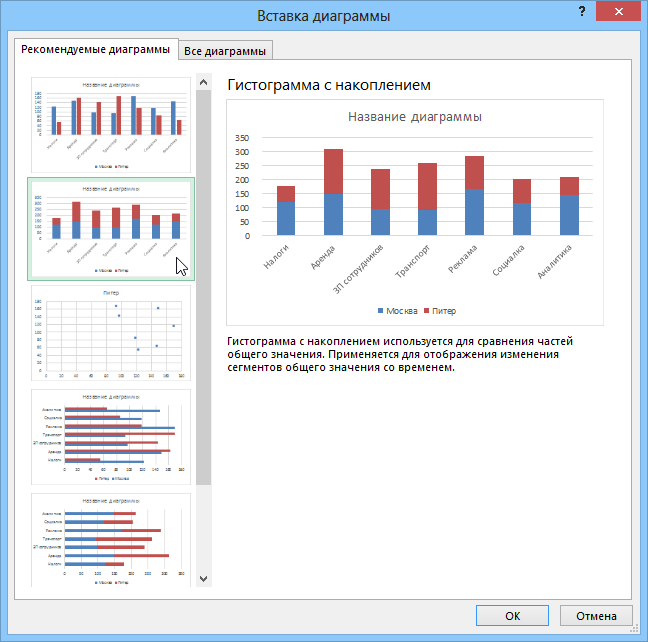Confirm chart insertion with OK button

pyautogui.click(x=512, y=616)
